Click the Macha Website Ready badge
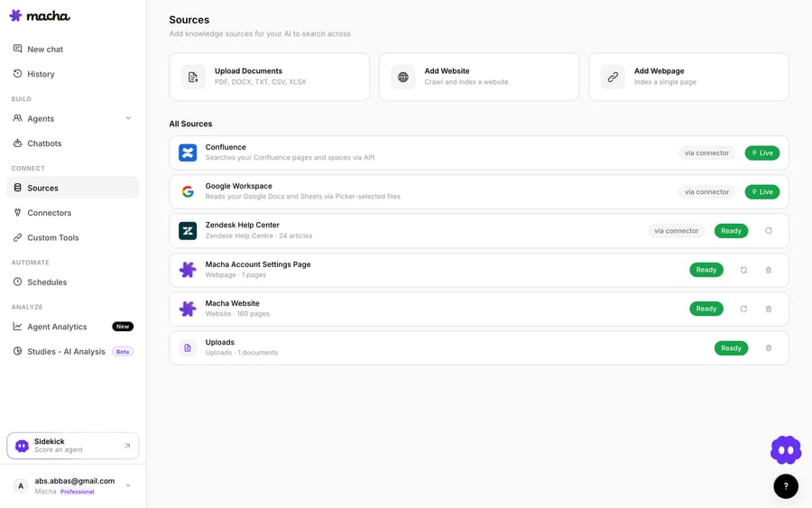The image size is (812, 508). (x=706, y=309)
